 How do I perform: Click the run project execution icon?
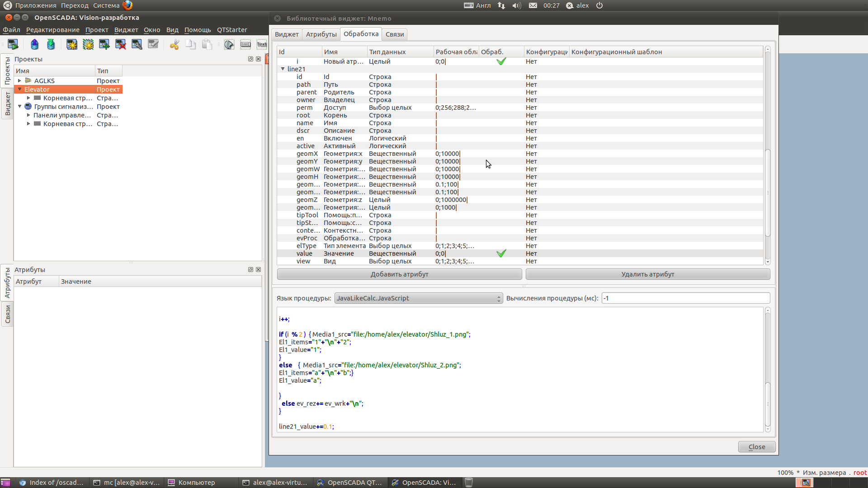coord(13,44)
